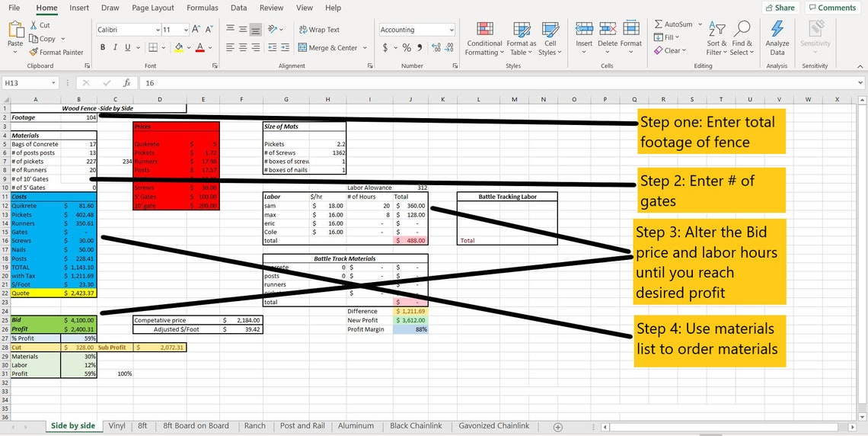The height and width of the screenshot is (436, 868).
Task: Open the text orientation options
Action: point(275,30)
